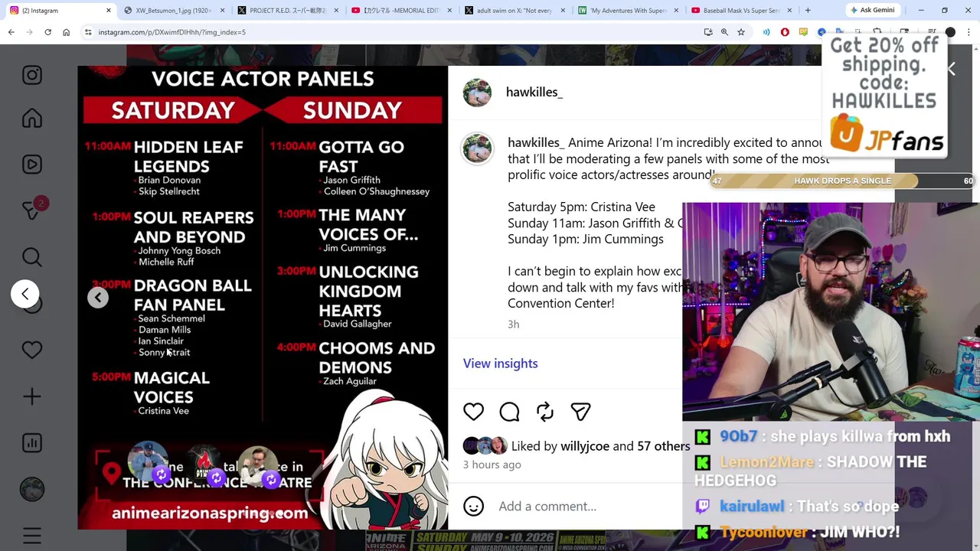Screen dimensions: 980x551
Task: Like the post with heart icon
Action: [473, 412]
